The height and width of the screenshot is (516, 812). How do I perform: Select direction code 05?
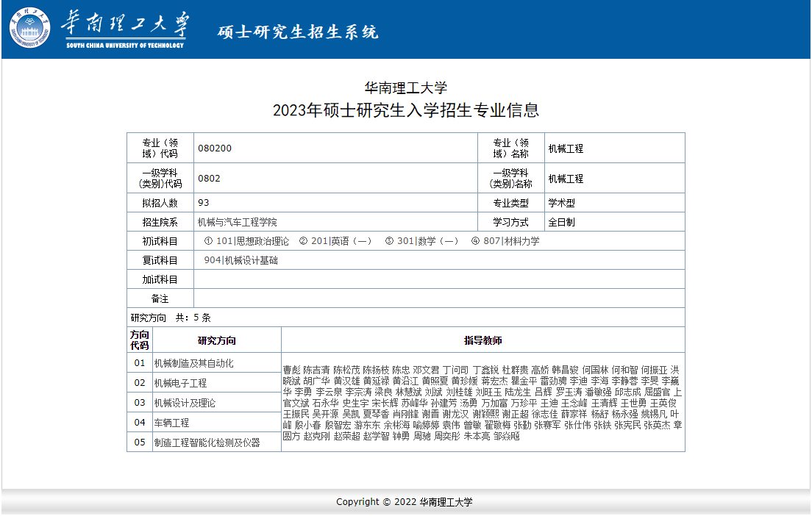pos(140,442)
